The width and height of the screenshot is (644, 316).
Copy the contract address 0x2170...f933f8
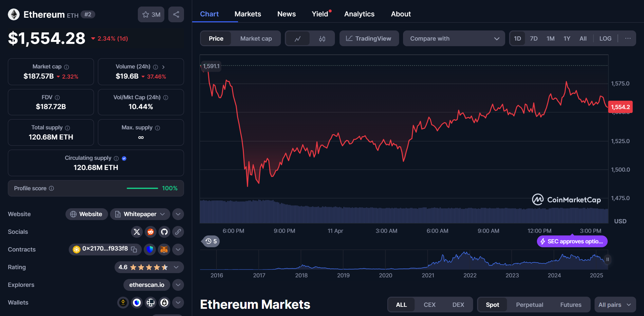point(134,250)
